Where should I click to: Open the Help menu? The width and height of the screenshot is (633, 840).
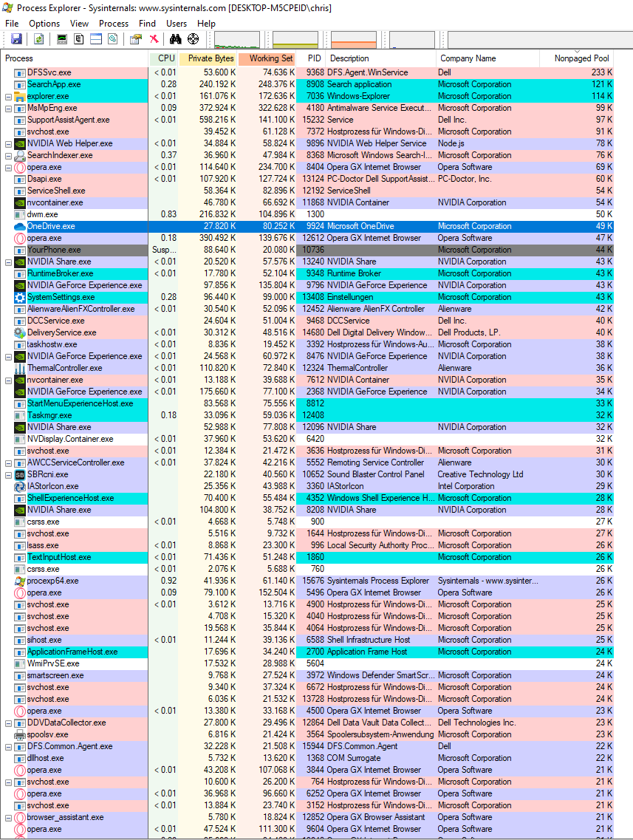tap(206, 24)
